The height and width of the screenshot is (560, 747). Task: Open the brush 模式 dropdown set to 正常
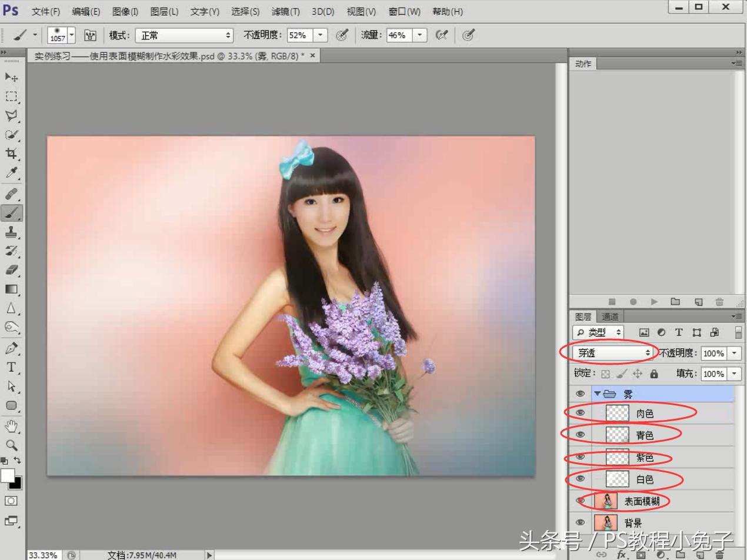pos(185,35)
